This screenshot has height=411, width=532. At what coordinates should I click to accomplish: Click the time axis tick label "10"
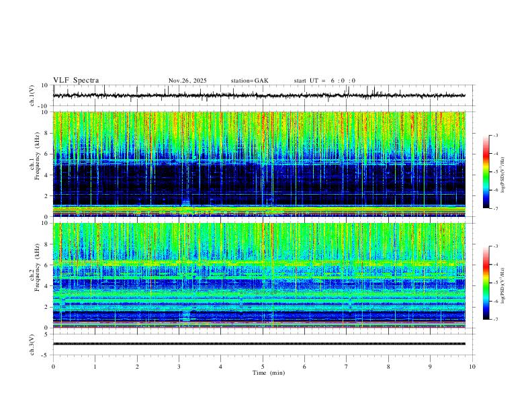tap(472, 367)
